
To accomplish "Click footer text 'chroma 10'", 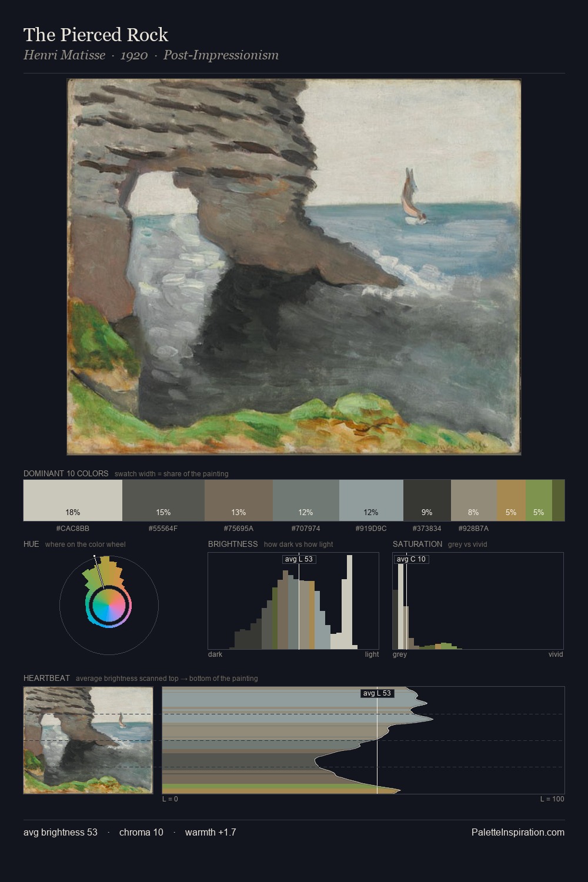I will pos(141,832).
